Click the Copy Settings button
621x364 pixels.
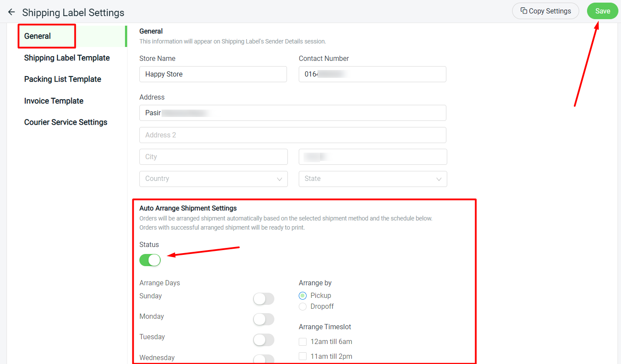tap(545, 11)
